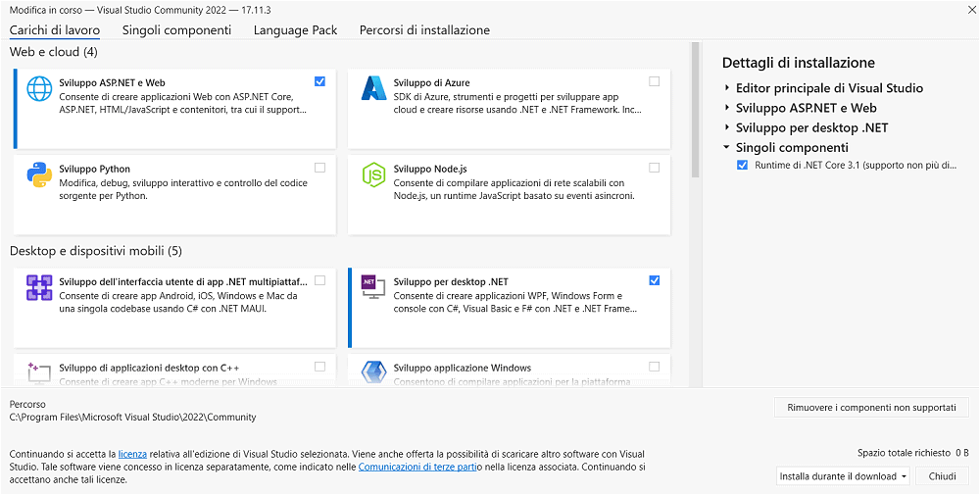This screenshot has width=980, height=495.
Task: Click the Sviluppo di Azure workload title
Action: tap(432, 82)
